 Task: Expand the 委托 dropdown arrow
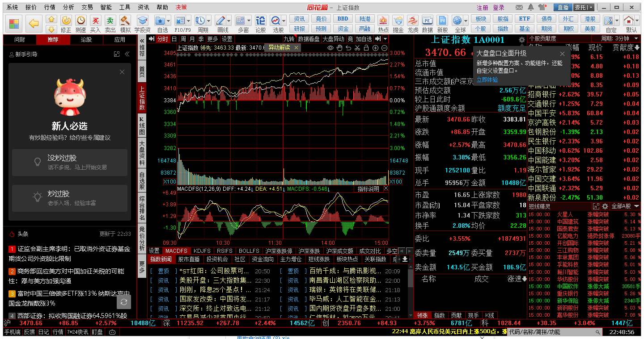click(x=591, y=8)
